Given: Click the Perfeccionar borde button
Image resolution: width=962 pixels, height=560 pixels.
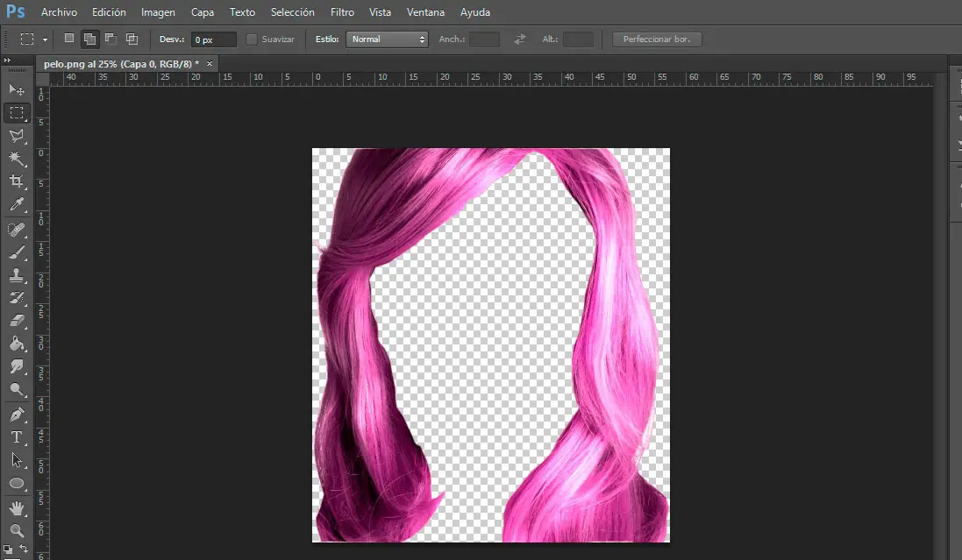Looking at the screenshot, I should pyautogui.click(x=657, y=39).
